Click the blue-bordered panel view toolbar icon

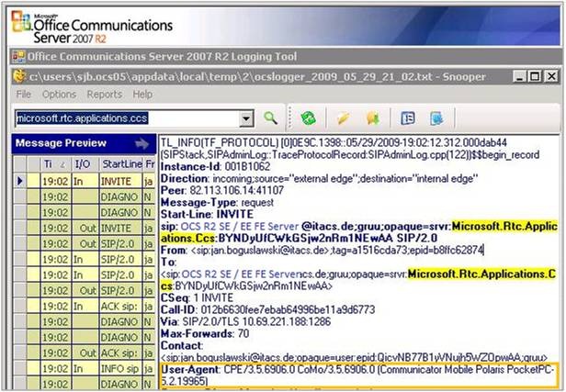tap(408, 118)
